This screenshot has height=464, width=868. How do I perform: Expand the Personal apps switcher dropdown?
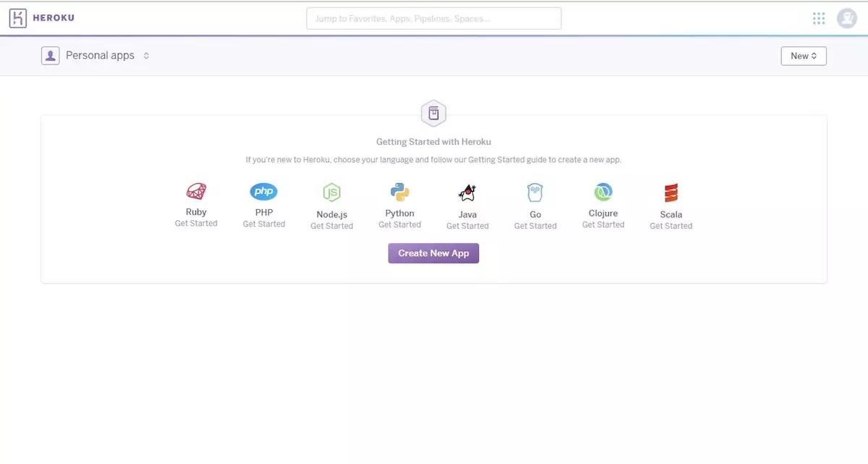pyautogui.click(x=146, y=56)
